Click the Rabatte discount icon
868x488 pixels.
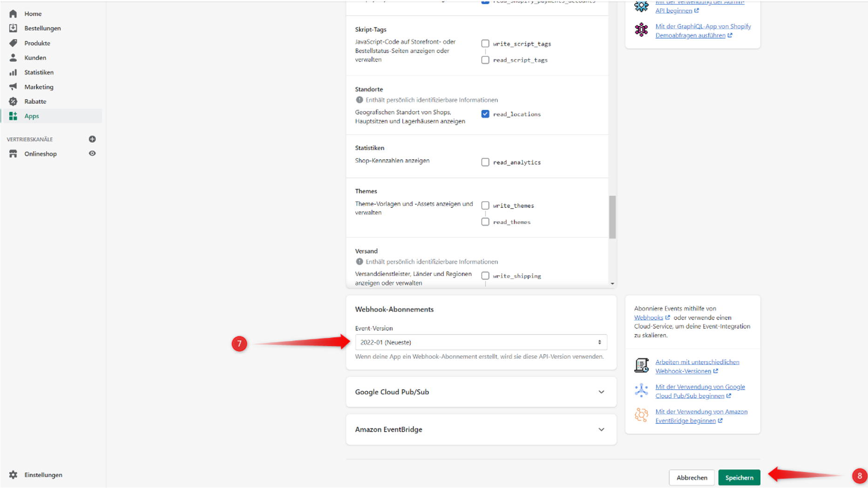coord(13,101)
